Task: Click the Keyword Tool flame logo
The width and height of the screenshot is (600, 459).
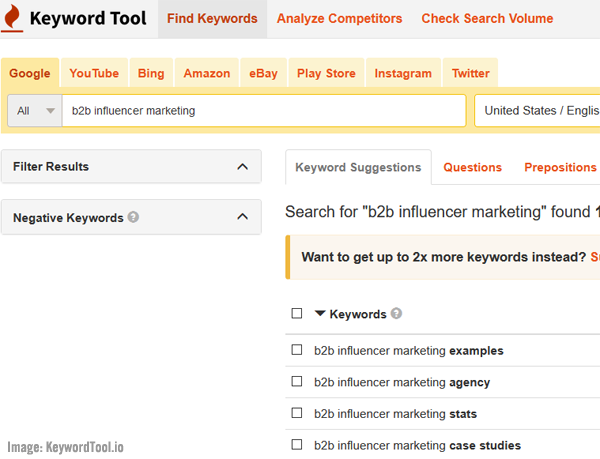Action: [14, 19]
